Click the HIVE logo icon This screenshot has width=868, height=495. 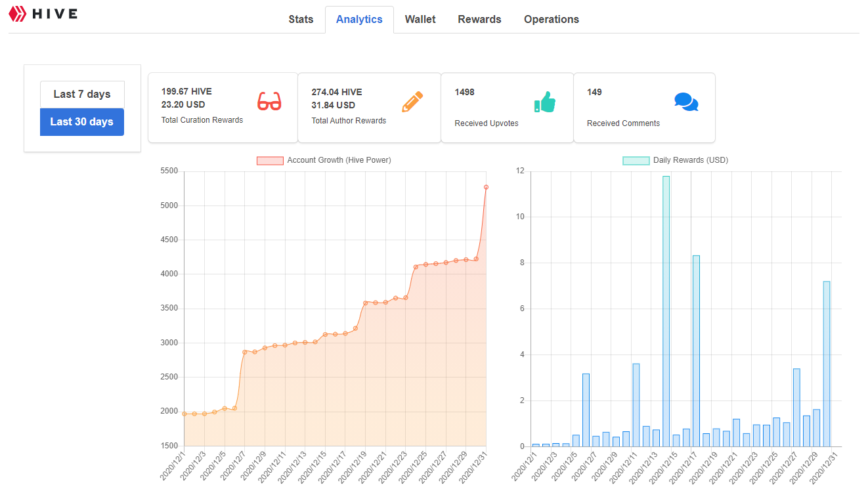click(17, 14)
